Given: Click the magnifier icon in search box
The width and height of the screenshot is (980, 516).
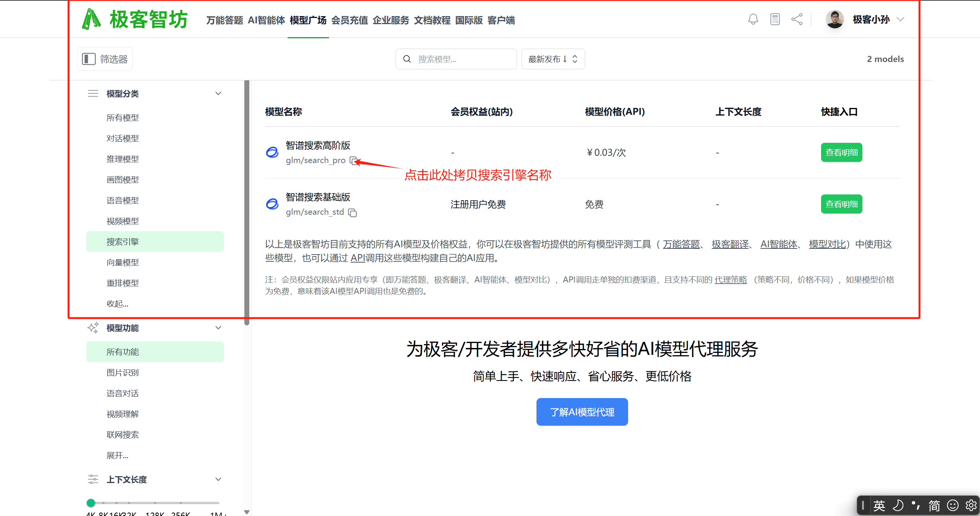Looking at the screenshot, I should coord(407,59).
